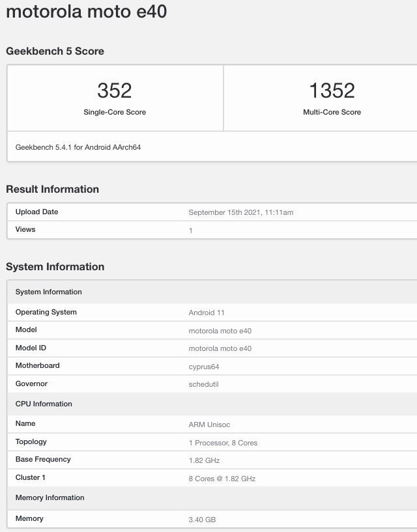Select the 'schedutil' governor value

(204, 384)
